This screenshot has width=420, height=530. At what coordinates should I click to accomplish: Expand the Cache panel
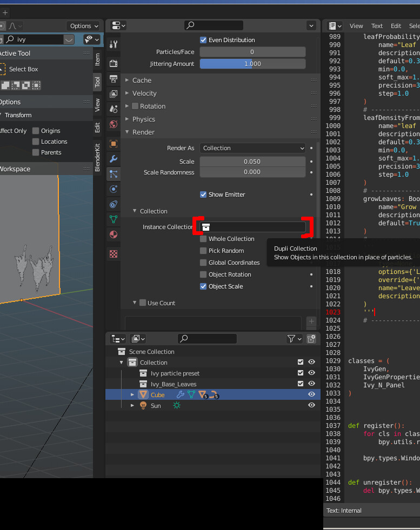click(x=127, y=80)
